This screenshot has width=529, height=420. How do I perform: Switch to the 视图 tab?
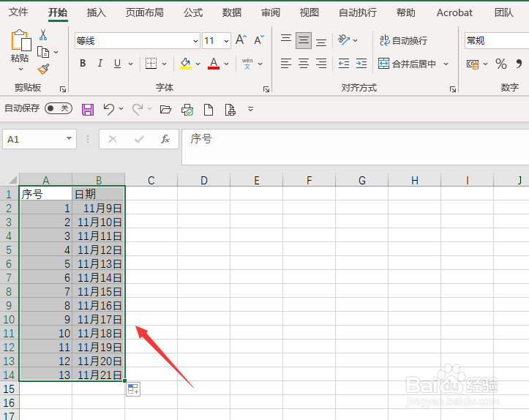(x=309, y=13)
